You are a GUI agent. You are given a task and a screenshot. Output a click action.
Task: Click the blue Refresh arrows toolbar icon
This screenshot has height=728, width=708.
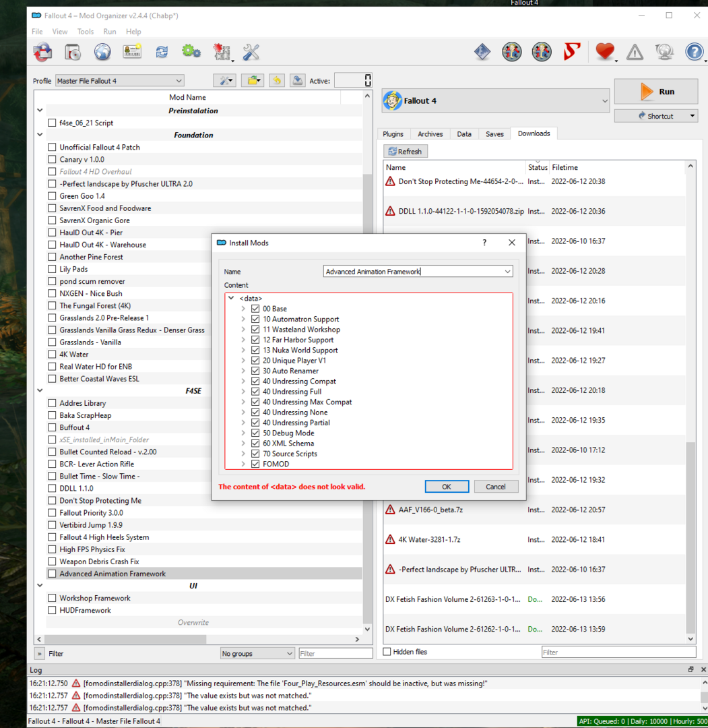point(162,52)
